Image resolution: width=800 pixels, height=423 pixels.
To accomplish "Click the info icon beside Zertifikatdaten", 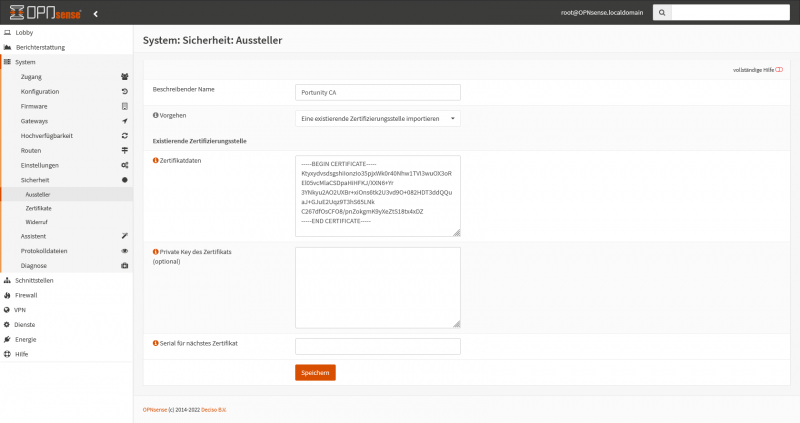I will 155,161.
